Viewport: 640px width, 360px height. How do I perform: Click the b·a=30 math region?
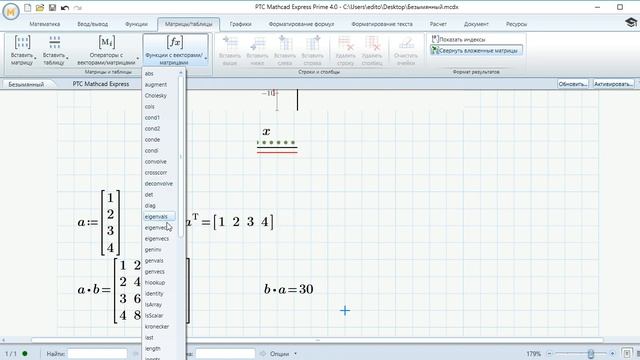pos(289,289)
